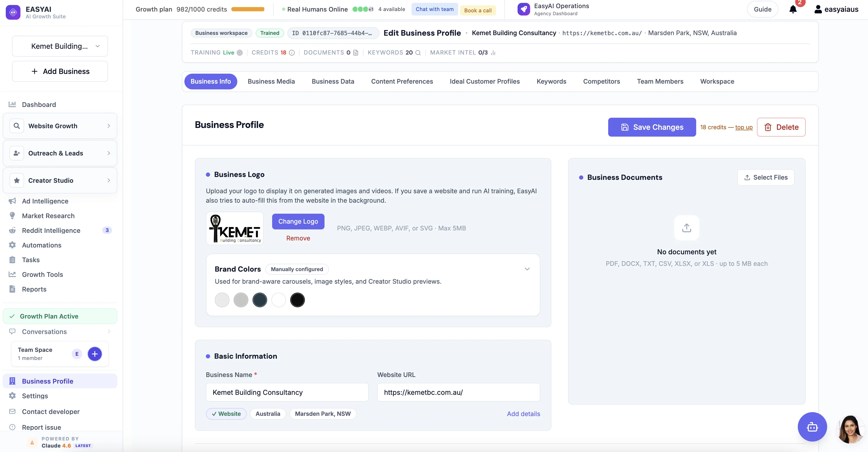Click Change Logo button
Image resolution: width=868 pixels, height=452 pixels.
pyautogui.click(x=298, y=222)
